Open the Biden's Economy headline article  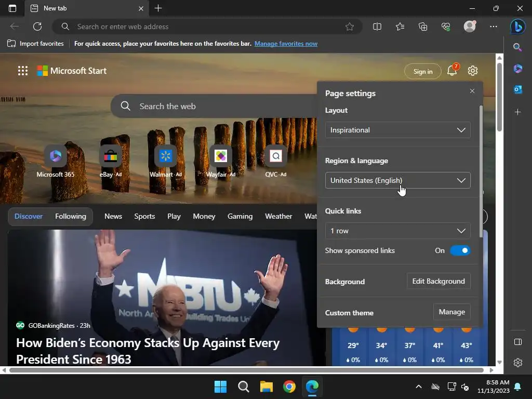pyautogui.click(x=148, y=351)
